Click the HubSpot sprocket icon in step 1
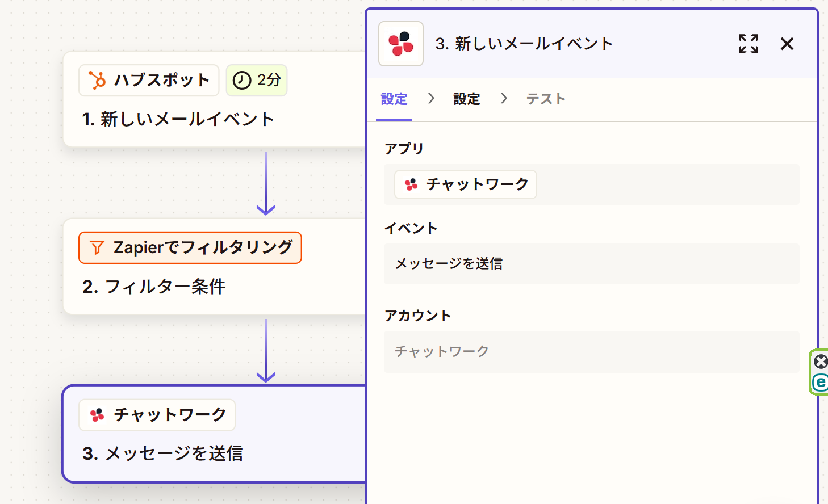 point(97,81)
